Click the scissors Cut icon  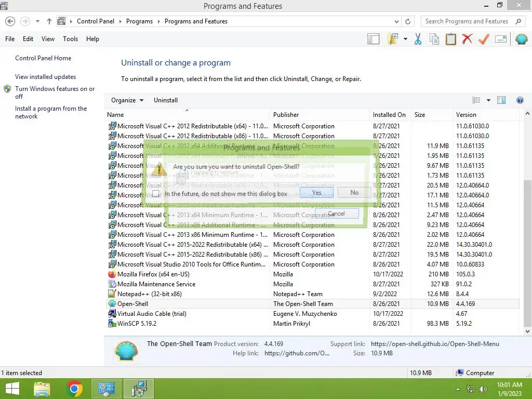418,39
